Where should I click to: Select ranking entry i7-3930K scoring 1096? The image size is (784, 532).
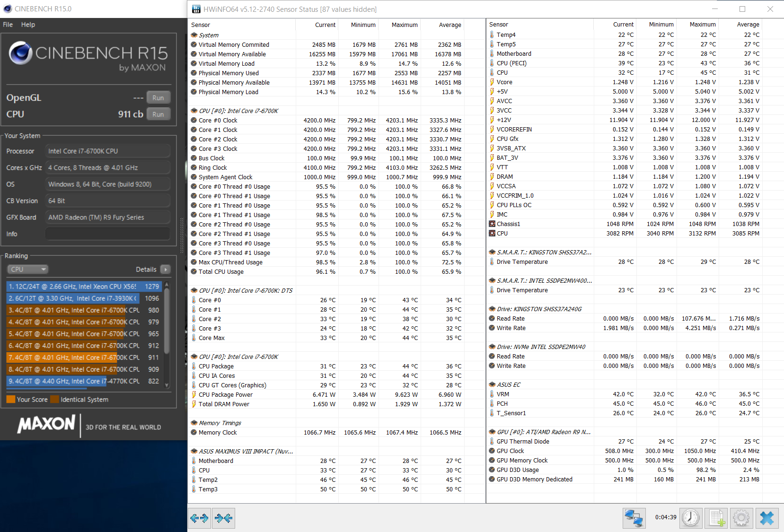84,298
